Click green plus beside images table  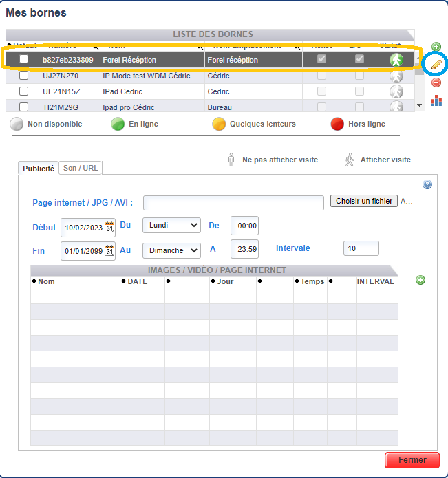click(x=420, y=280)
